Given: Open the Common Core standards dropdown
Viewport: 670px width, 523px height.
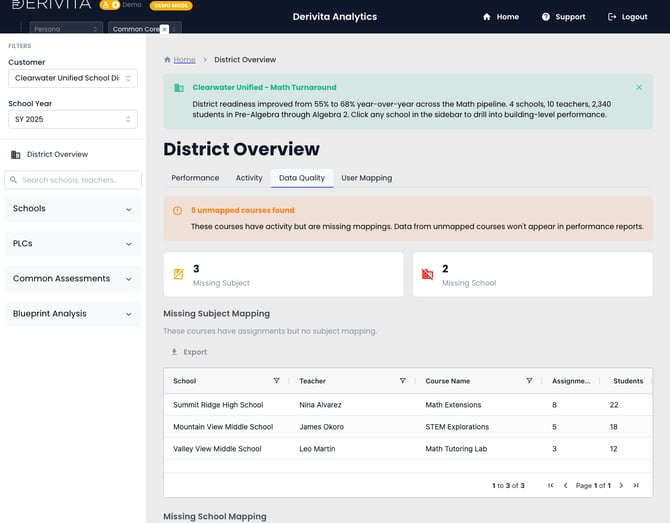Looking at the screenshot, I should point(144,28).
